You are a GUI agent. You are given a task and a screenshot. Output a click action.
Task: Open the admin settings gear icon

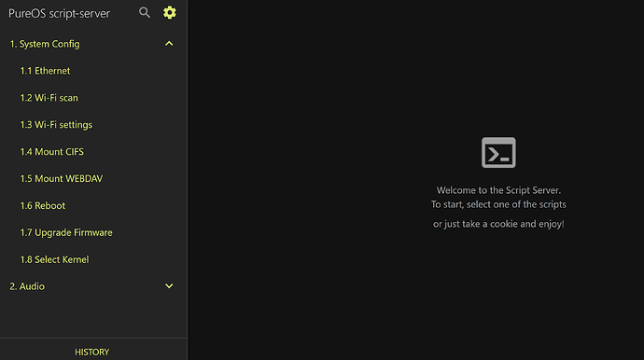tap(170, 13)
